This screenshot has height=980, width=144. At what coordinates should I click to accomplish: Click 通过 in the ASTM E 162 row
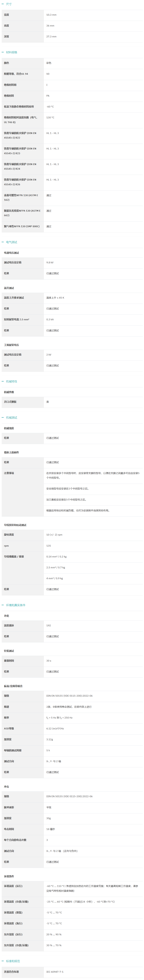coord(49,196)
